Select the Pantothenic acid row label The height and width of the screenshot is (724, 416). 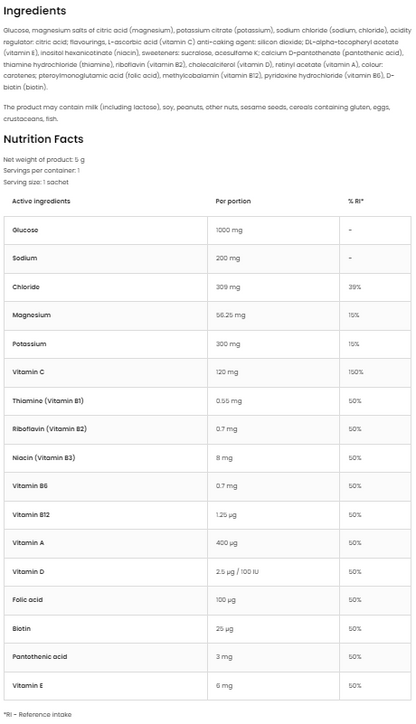(x=40, y=657)
